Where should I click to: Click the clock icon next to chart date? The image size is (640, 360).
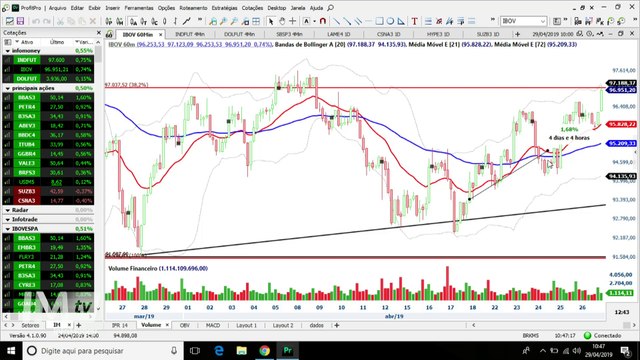[589, 34]
